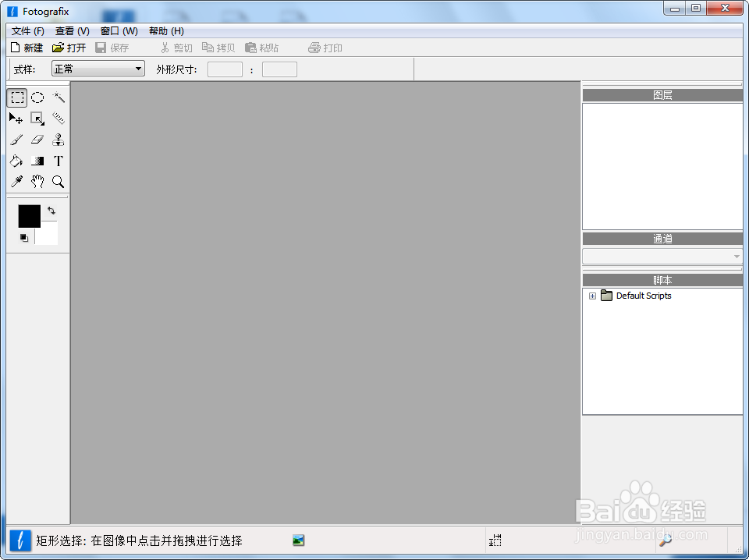Swap foreground and background colors

click(51, 211)
